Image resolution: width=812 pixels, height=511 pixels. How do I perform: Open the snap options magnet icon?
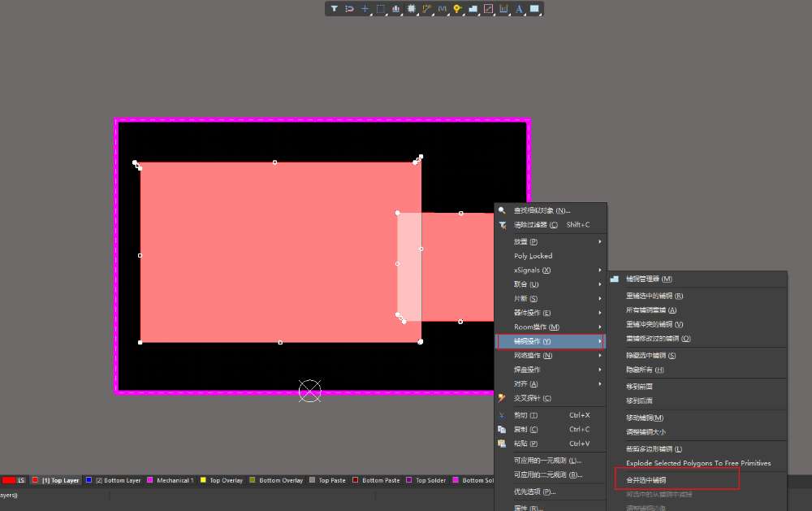349,9
